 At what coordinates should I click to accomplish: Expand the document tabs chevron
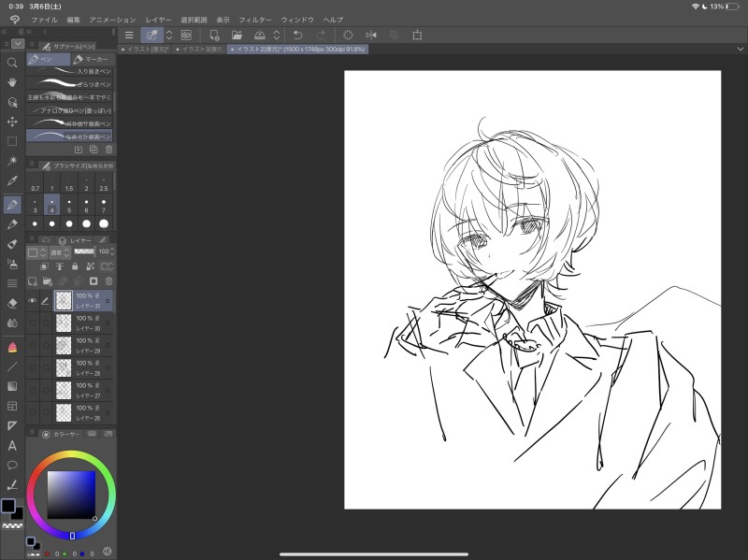tap(740, 50)
